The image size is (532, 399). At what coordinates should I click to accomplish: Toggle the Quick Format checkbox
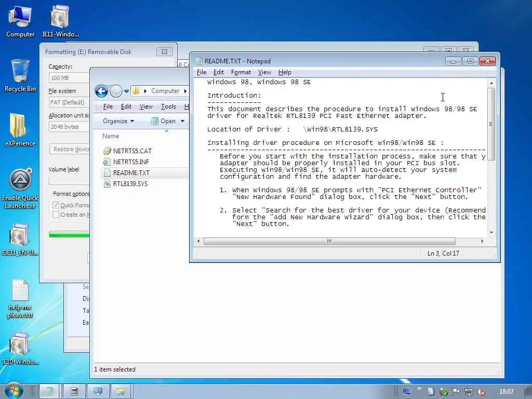(x=56, y=205)
